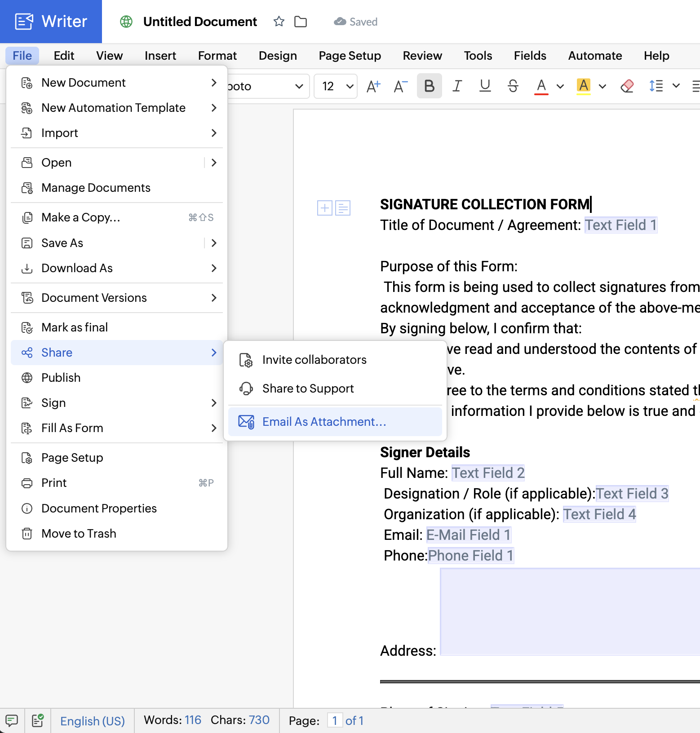Screen dimensions: 700x733
Task: Toggle italic formatting
Action: click(457, 86)
